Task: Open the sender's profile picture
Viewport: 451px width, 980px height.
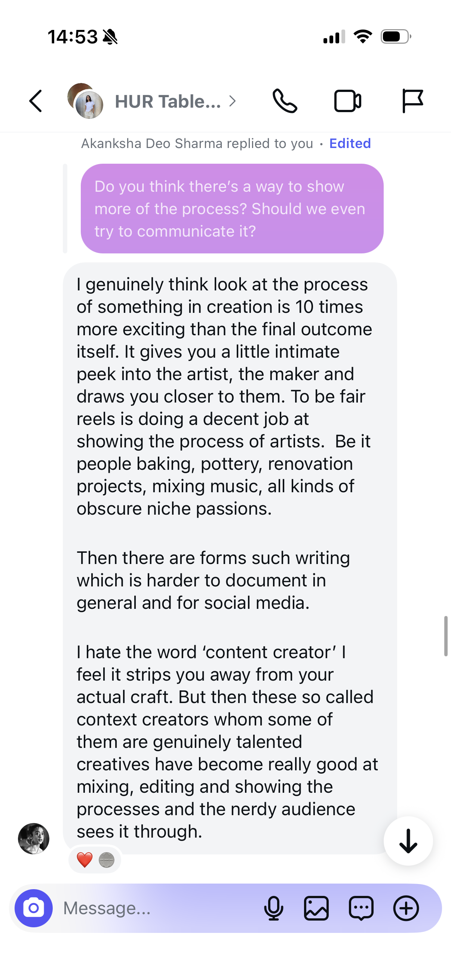Action: 34,838
